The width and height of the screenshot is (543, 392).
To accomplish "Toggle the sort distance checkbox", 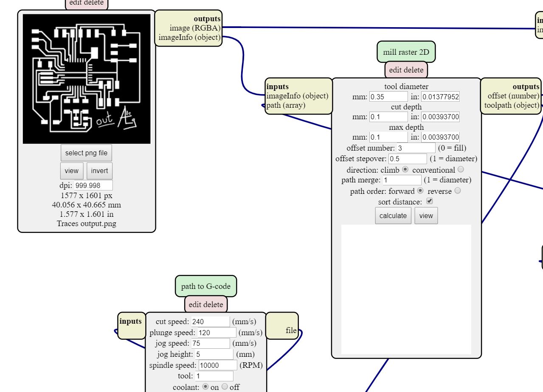I will (x=429, y=201).
